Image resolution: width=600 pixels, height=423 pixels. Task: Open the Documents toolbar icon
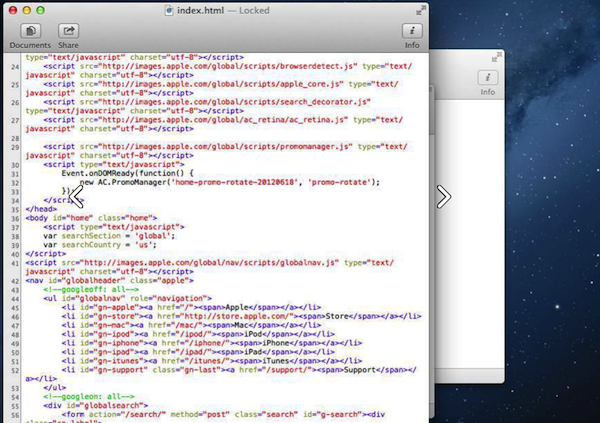click(30, 32)
